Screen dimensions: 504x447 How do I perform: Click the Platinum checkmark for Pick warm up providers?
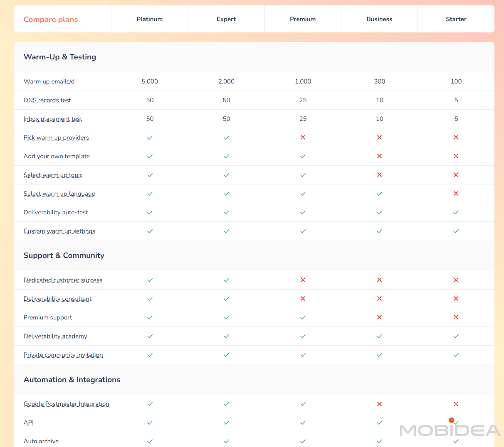click(150, 138)
